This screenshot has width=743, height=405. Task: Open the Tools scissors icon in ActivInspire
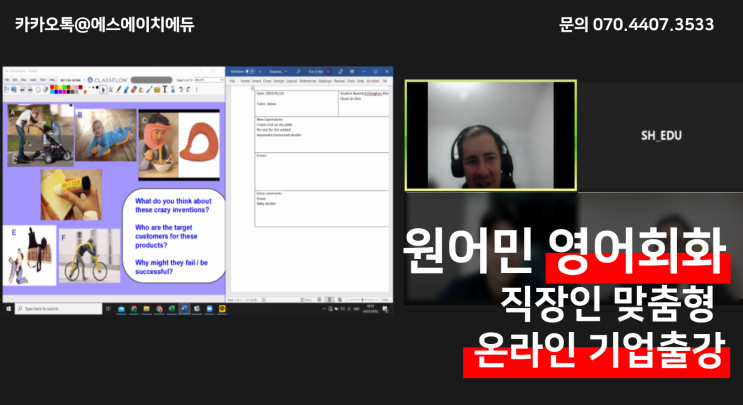tap(111, 89)
